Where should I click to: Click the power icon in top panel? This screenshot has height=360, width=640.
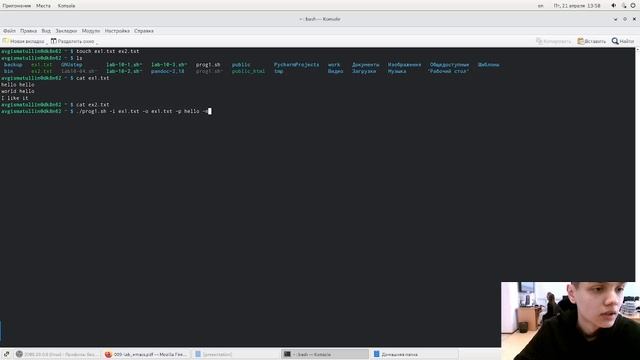click(633, 6)
